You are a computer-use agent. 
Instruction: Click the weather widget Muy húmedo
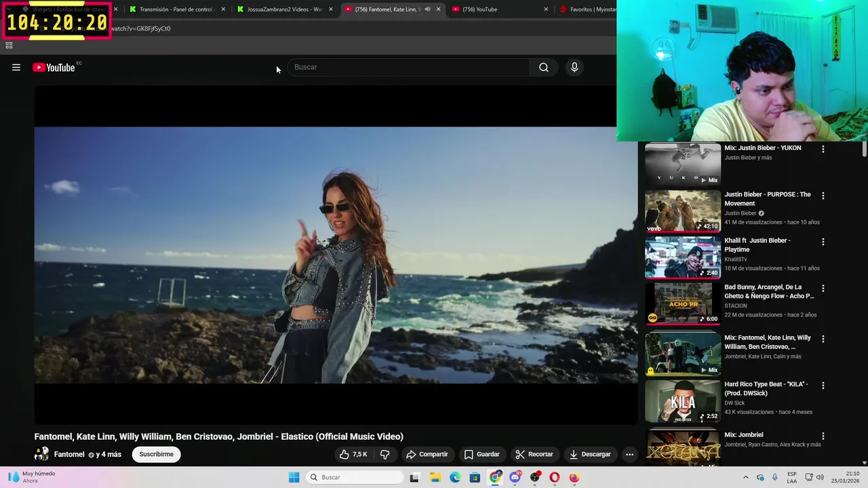[32, 477]
